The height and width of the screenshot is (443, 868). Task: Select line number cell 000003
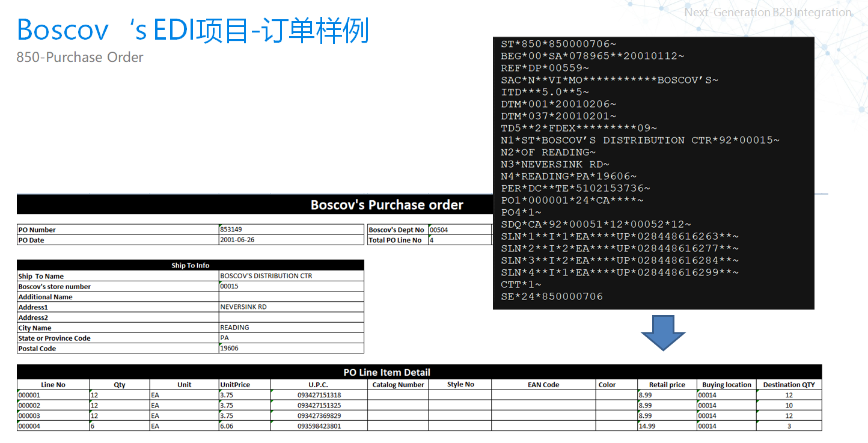pos(53,415)
